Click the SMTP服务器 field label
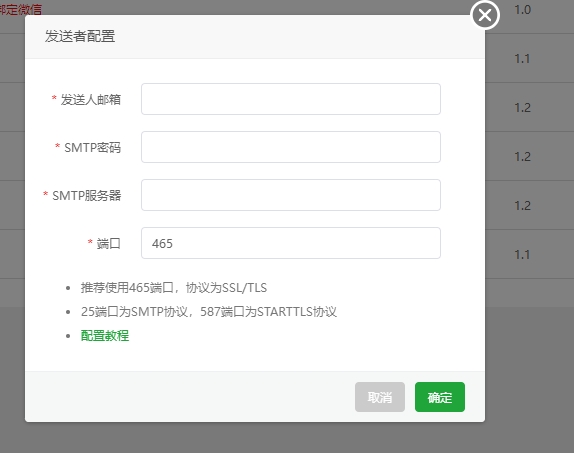Screen dimensions: 574x453 (x=86, y=196)
